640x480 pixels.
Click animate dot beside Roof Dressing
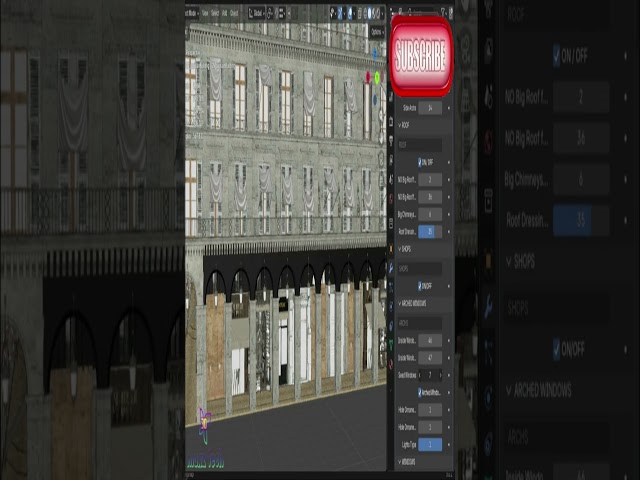(x=449, y=231)
